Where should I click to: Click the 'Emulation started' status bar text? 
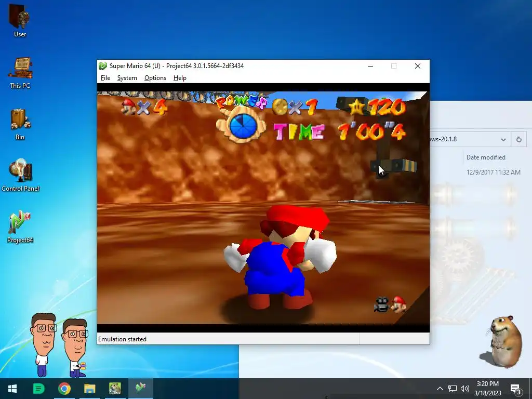point(122,339)
